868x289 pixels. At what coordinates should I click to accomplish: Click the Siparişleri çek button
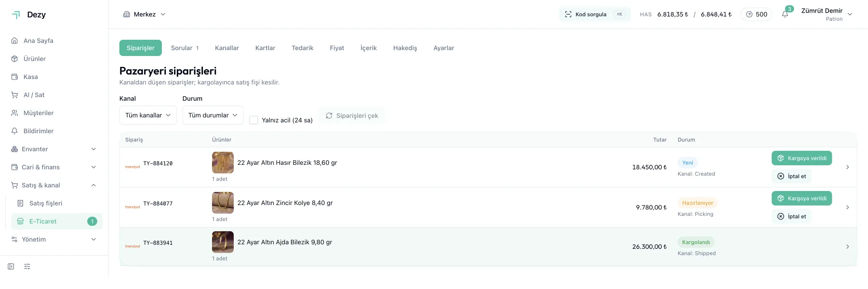[x=352, y=116]
